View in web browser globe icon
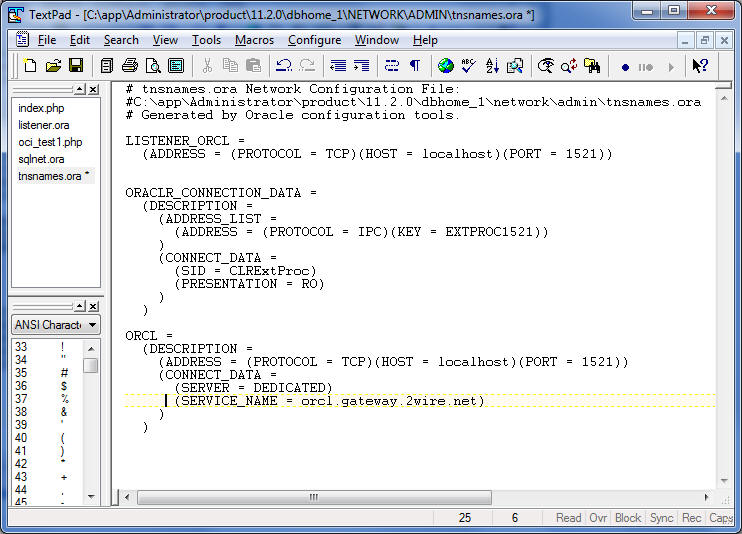 445,66
